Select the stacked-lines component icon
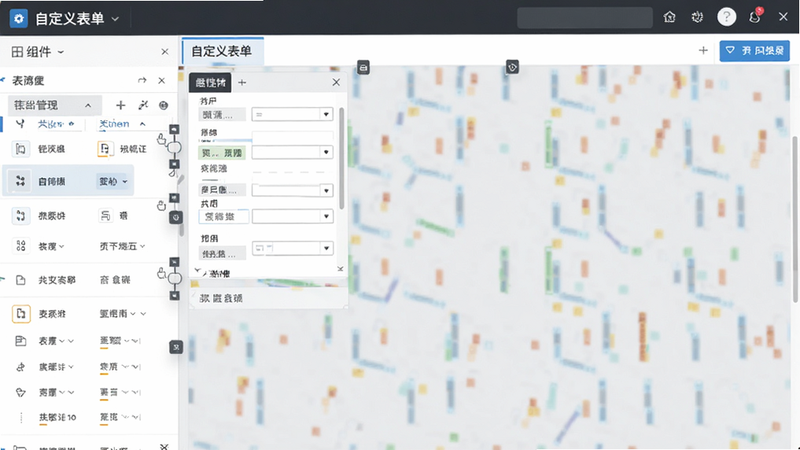The width and height of the screenshot is (800, 450). click(105, 216)
